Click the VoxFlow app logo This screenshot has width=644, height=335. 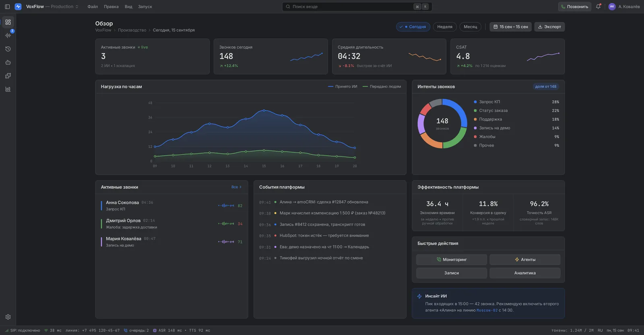pos(18,6)
